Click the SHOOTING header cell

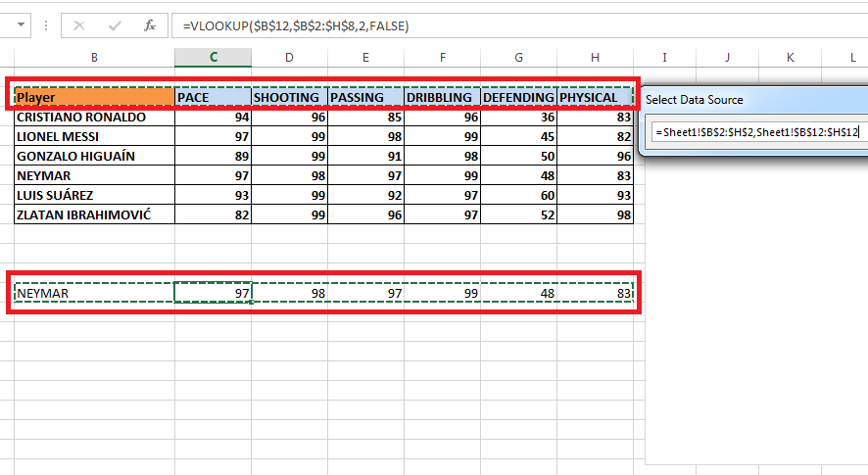(290, 97)
